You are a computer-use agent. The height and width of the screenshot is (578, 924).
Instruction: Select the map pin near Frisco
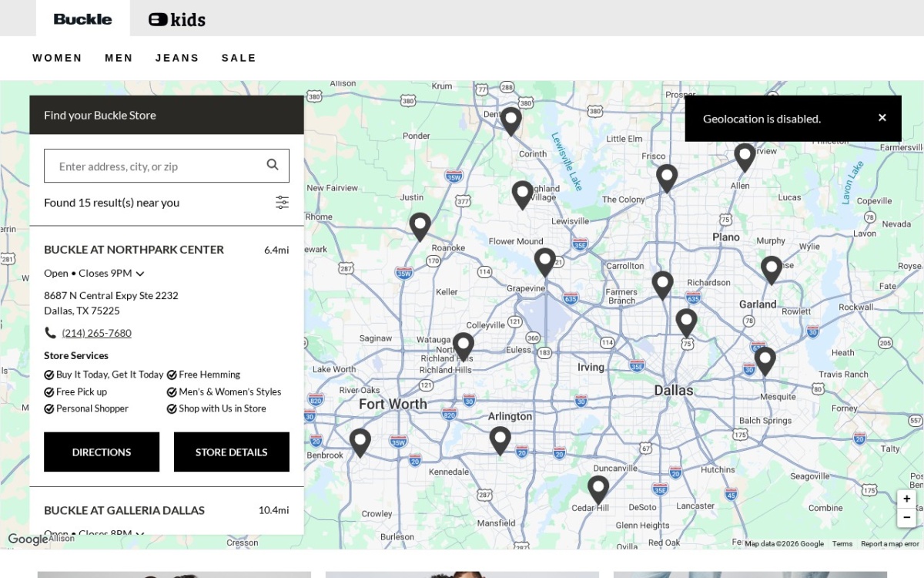[x=667, y=178]
